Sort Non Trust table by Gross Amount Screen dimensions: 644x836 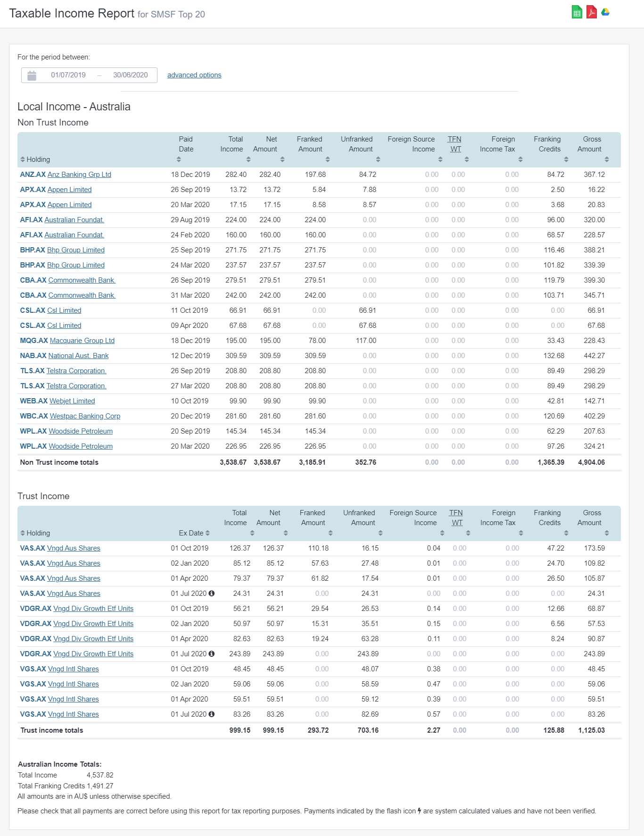click(x=607, y=159)
